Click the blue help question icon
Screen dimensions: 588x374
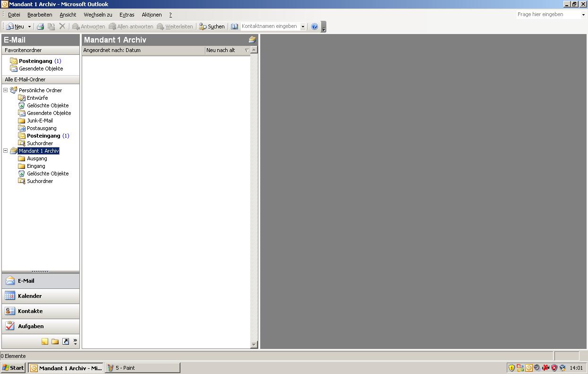tap(315, 26)
